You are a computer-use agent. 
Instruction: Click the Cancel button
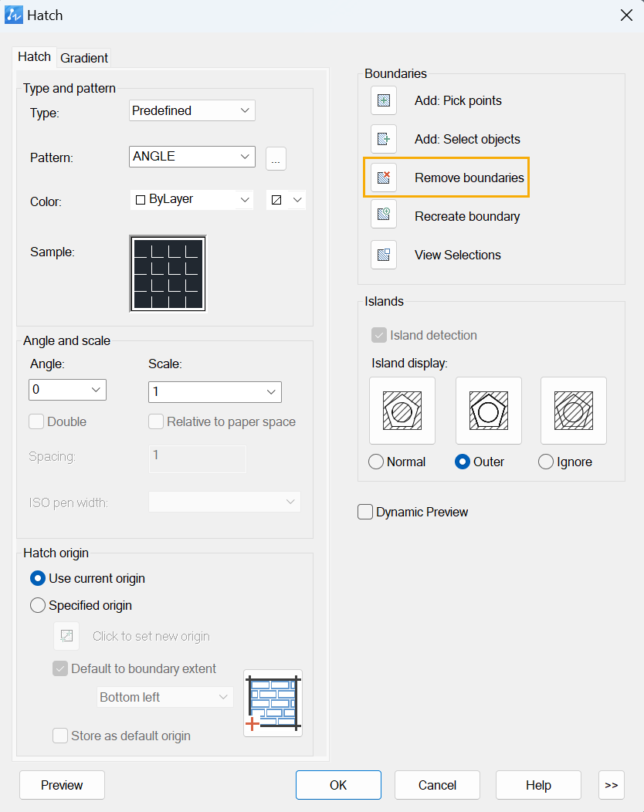pyautogui.click(x=437, y=785)
